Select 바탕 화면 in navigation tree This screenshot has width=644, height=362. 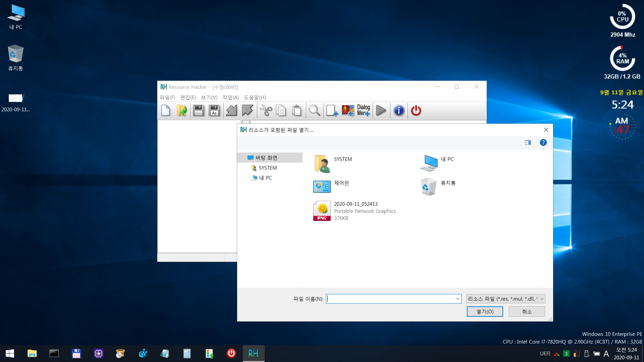[270, 158]
